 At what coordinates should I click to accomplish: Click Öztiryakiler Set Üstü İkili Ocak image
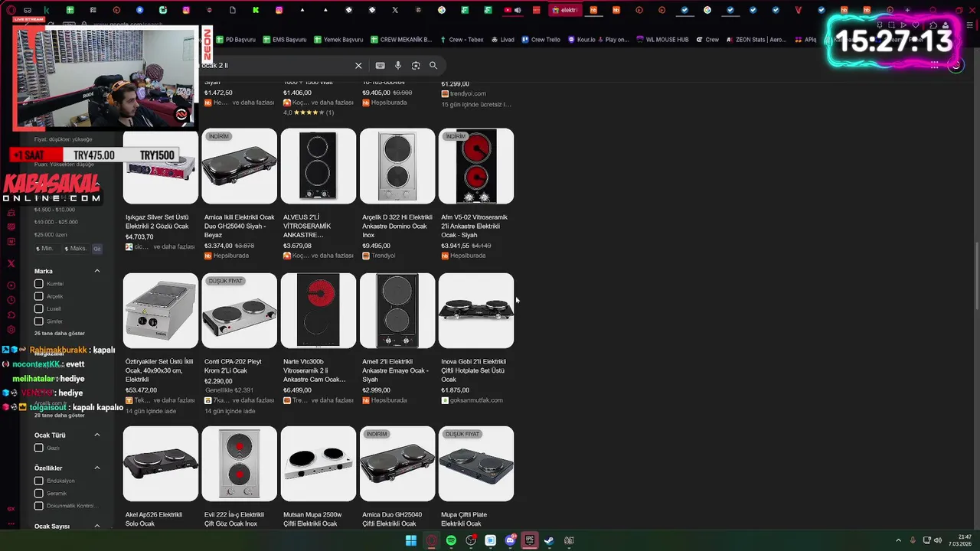coord(160,311)
